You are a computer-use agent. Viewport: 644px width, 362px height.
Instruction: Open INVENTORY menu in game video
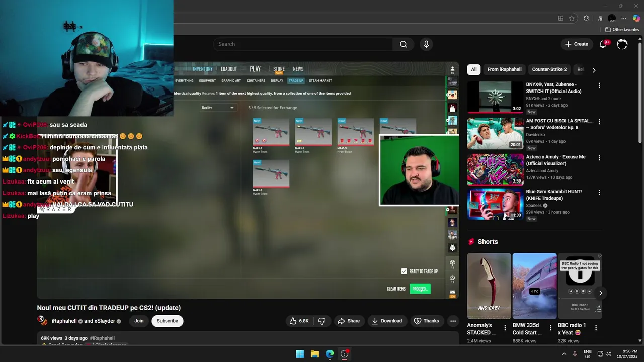(203, 69)
